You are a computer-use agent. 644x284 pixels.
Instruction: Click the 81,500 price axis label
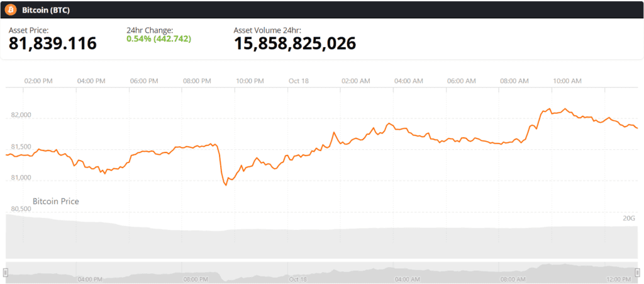[x=20, y=147]
